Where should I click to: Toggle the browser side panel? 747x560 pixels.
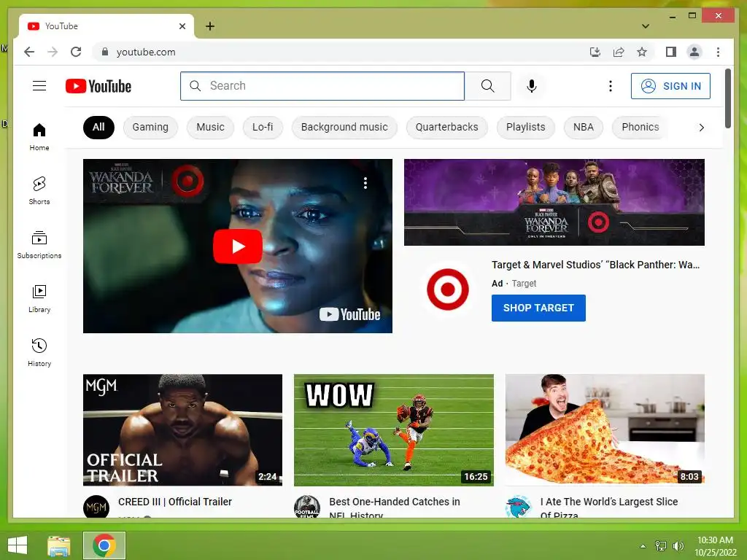point(671,52)
